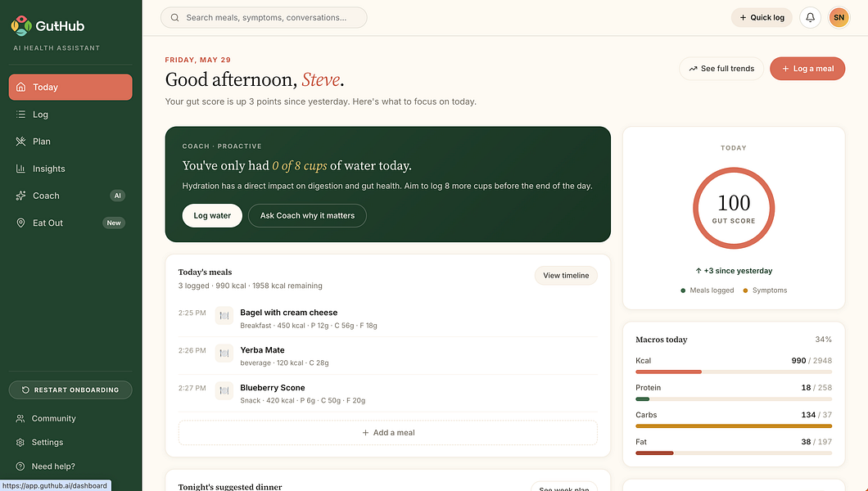Click the GutHub logo icon
This screenshot has width=868, height=491.
(x=21, y=25)
